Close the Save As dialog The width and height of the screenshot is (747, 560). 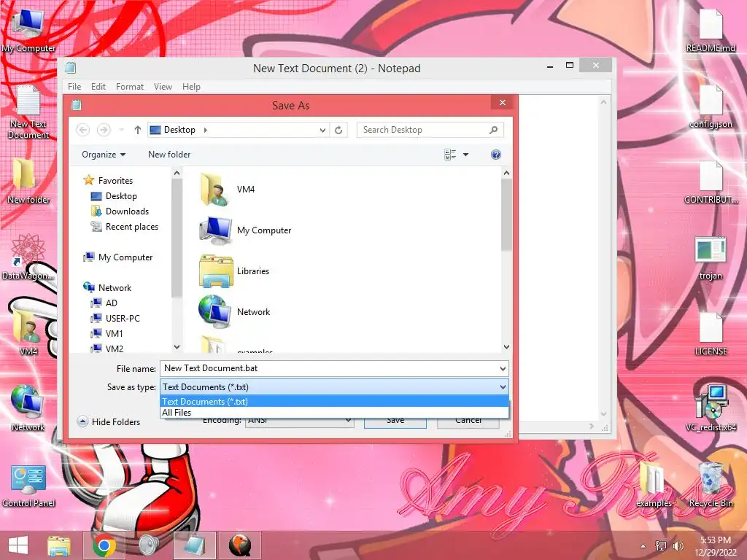(502, 102)
